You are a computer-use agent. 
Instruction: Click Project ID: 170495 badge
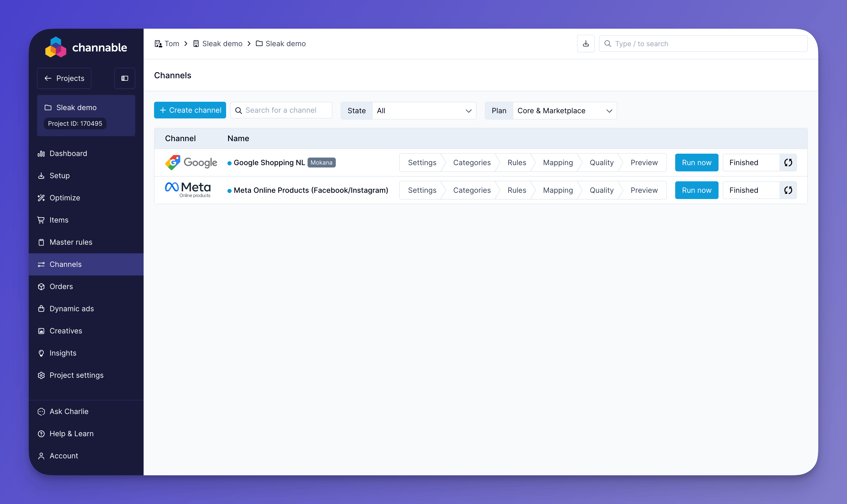tap(75, 123)
